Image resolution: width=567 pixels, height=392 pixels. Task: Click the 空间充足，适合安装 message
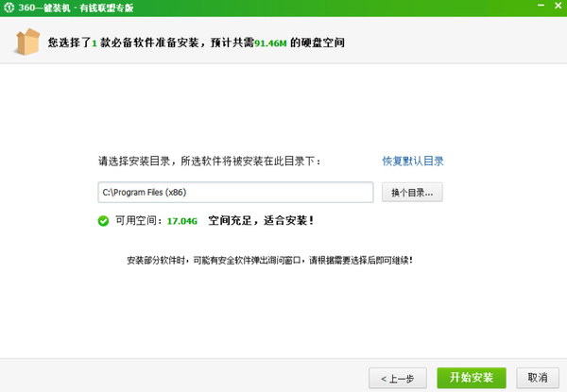click(261, 220)
